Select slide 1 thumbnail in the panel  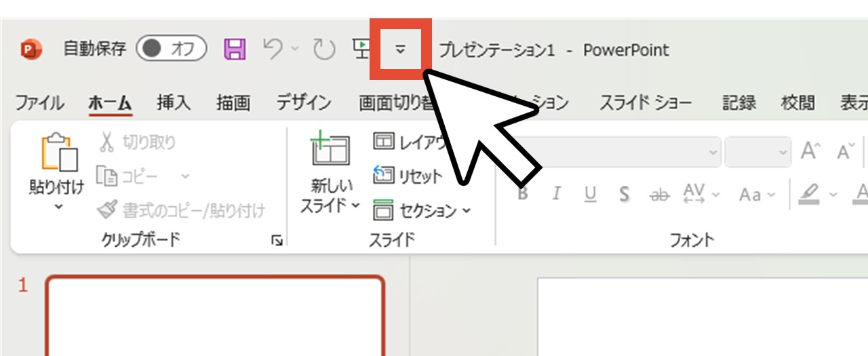tap(215, 315)
